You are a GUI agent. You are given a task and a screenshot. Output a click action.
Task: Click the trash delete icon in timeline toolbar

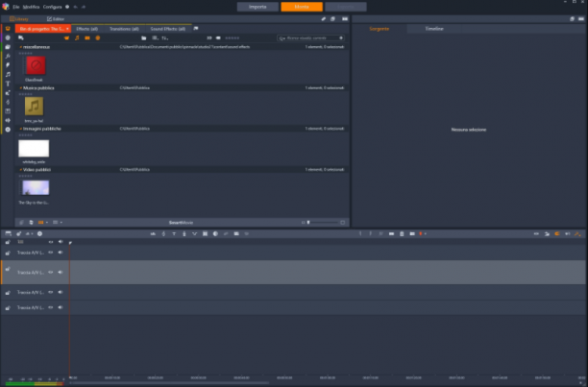point(402,233)
